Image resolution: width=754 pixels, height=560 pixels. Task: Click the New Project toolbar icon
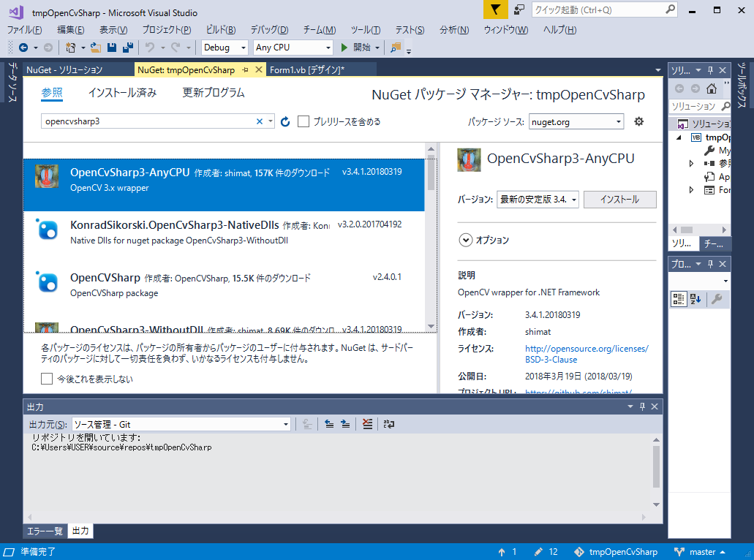(70, 47)
